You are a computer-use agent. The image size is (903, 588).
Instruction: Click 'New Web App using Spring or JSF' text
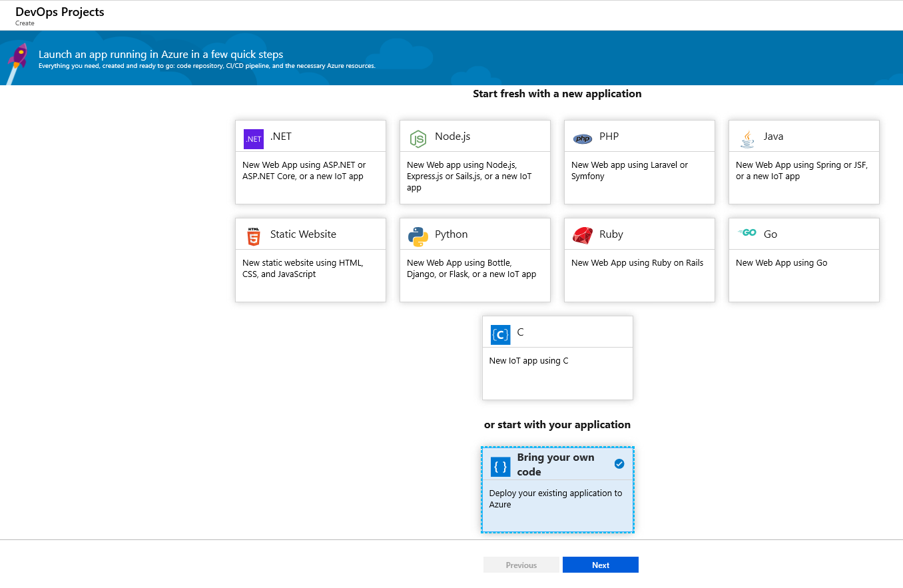point(802,170)
